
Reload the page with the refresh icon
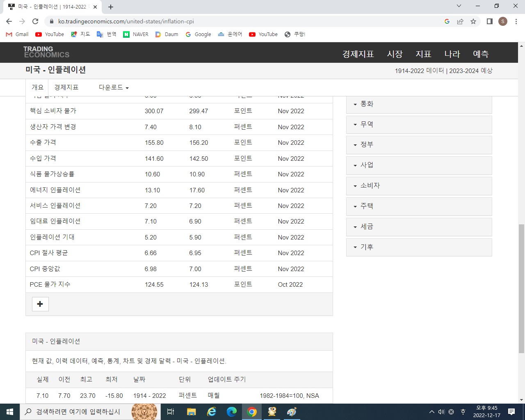point(35,21)
